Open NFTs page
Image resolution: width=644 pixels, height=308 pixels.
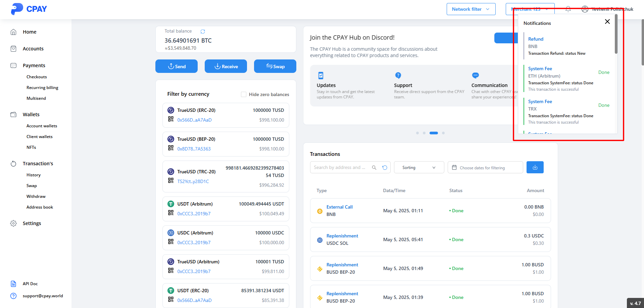(31, 147)
